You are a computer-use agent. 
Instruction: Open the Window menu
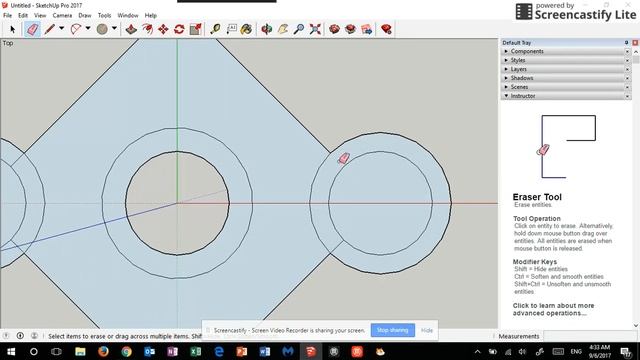[128, 16]
